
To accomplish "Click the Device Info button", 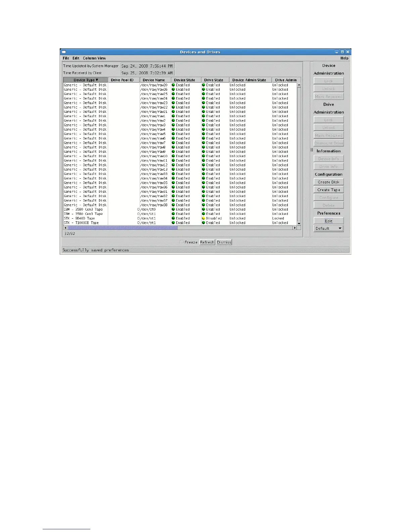I will pyautogui.click(x=329, y=159).
